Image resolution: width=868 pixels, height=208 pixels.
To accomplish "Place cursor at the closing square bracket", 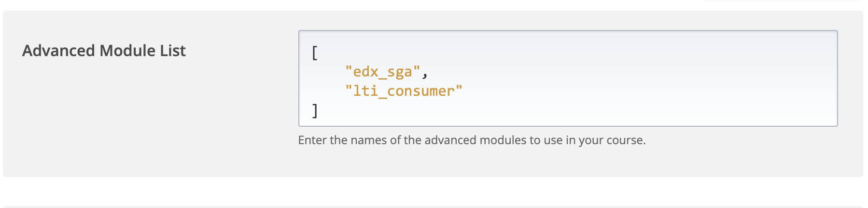I will point(315,111).
